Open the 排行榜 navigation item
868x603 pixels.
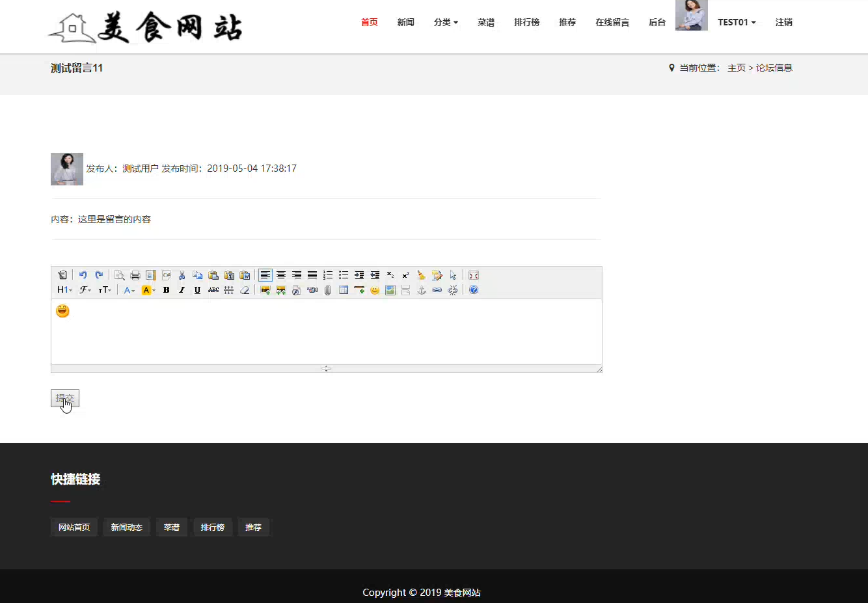[x=526, y=22]
